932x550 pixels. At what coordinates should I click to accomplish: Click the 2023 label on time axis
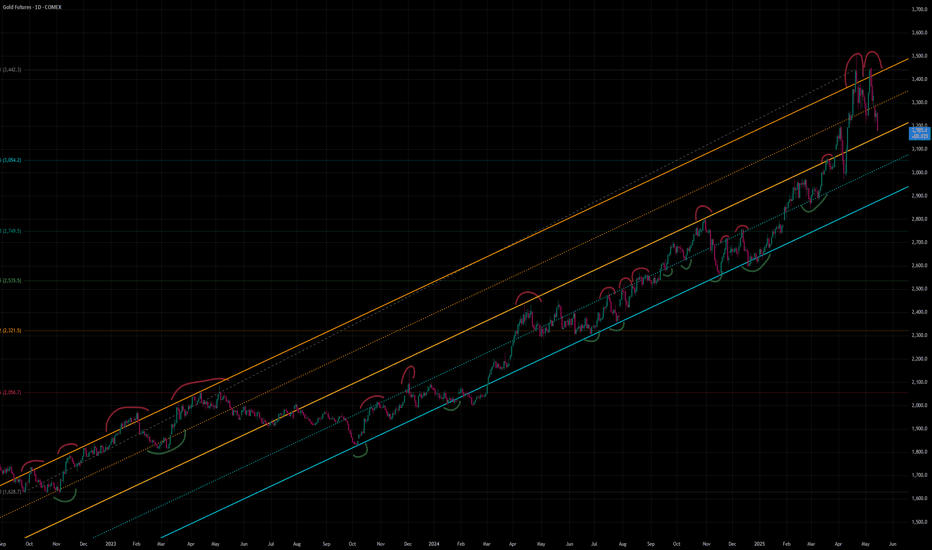[111, 543]
